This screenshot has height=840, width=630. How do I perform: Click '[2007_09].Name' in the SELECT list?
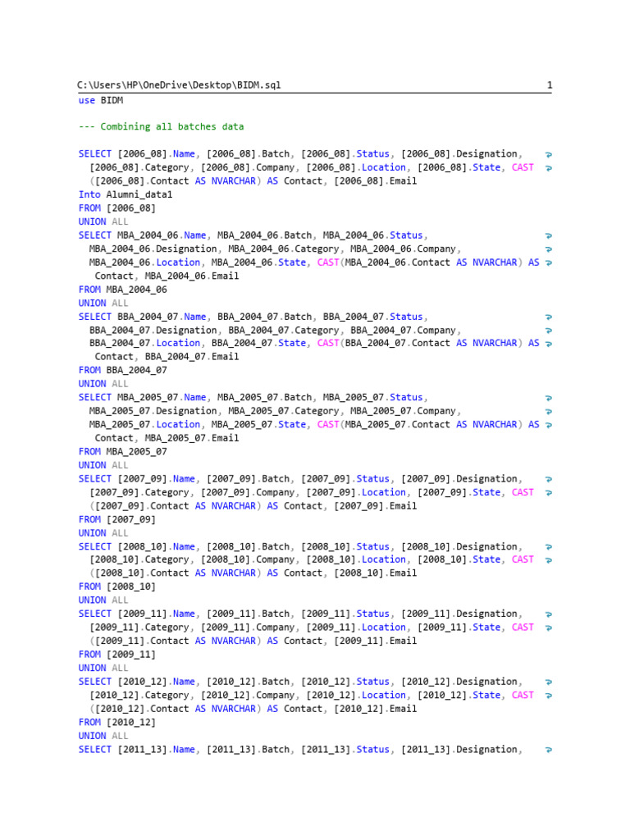[157, 479]
